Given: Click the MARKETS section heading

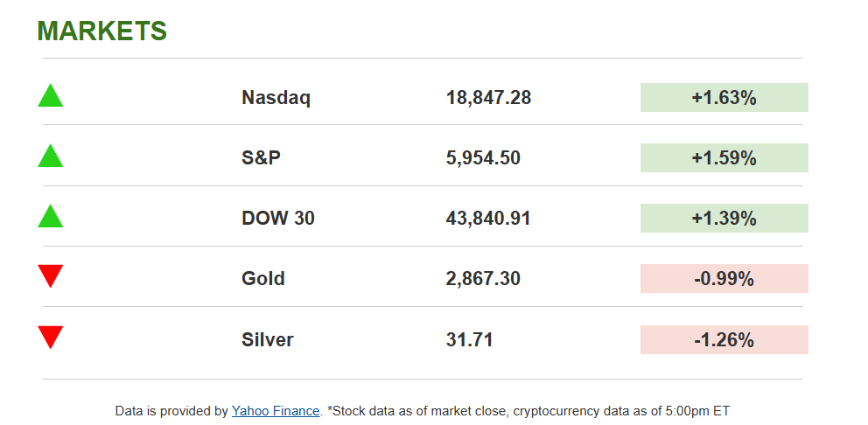Looking at the screenshot, I should point(101,31).
